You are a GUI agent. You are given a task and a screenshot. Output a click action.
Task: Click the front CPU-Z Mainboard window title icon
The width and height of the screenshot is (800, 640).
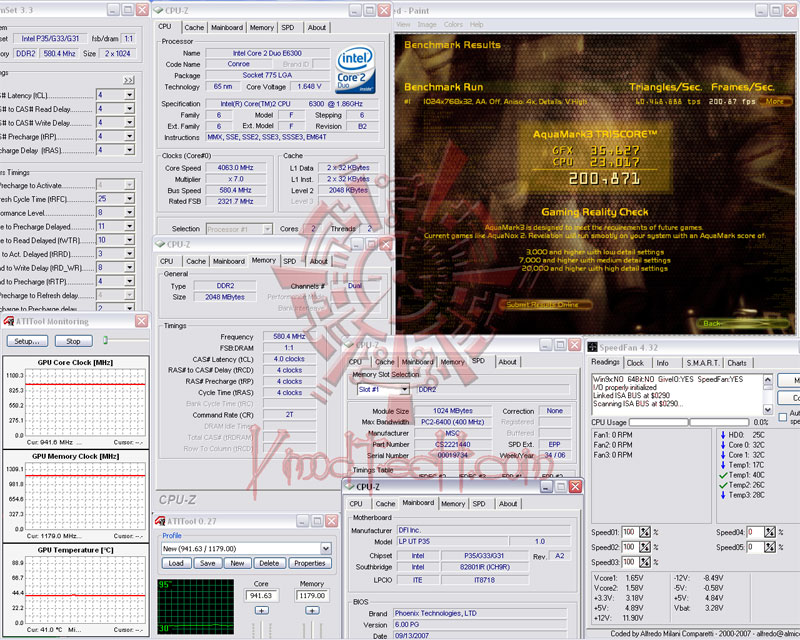(350, 486)
